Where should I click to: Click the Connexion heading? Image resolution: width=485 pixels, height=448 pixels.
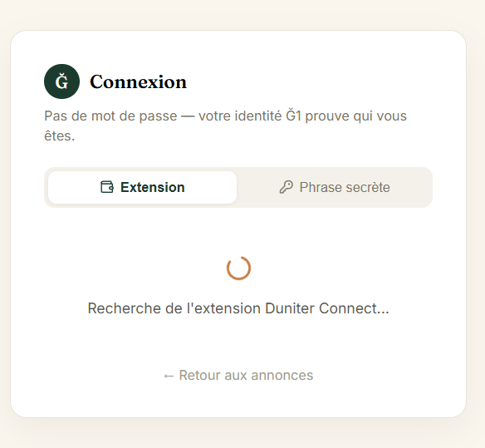[x=138, y=81]
